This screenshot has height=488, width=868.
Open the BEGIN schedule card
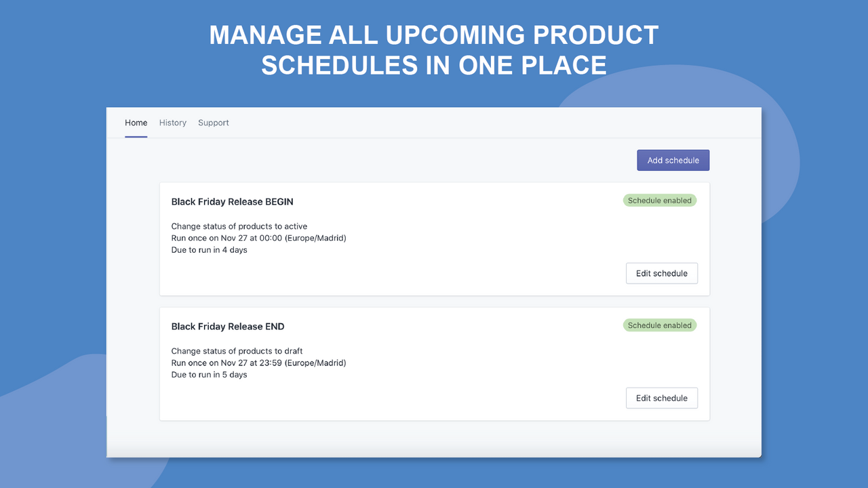[x=434, y=239]
